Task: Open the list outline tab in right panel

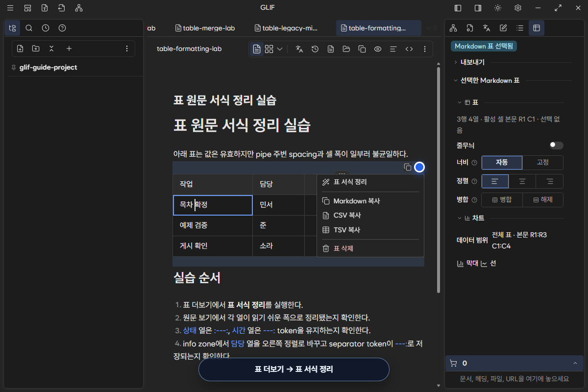Action: pos(520,28)
